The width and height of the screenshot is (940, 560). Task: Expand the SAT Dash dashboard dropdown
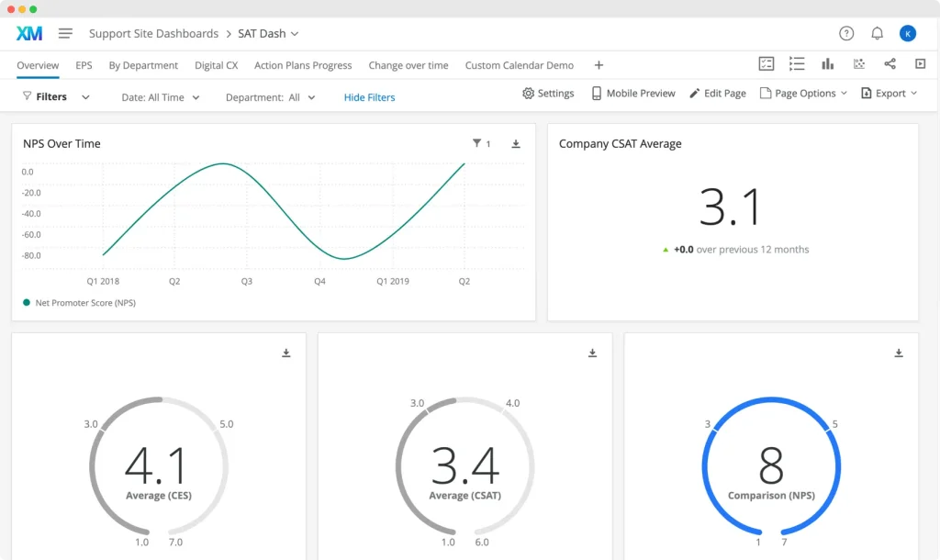[295, 34]
